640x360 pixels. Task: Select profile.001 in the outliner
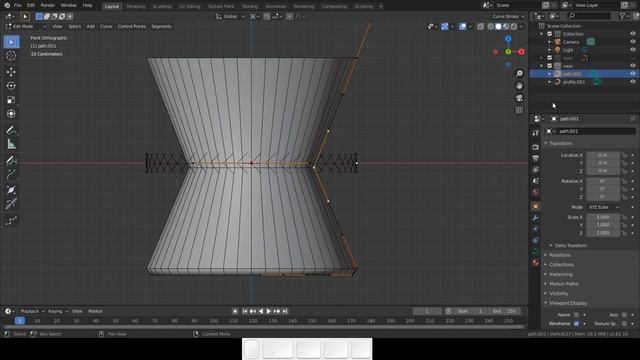tap(573, 82)
